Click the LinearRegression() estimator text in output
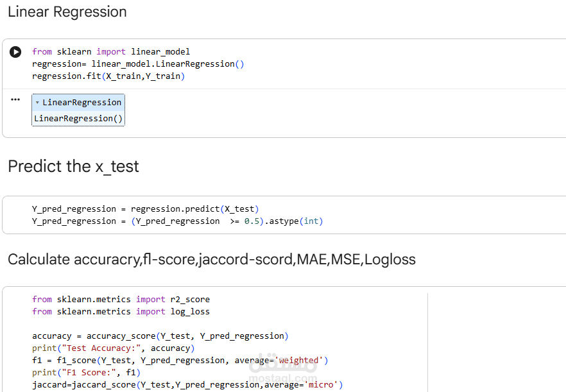Screen dimensions: 566x392 click(78, 119)
